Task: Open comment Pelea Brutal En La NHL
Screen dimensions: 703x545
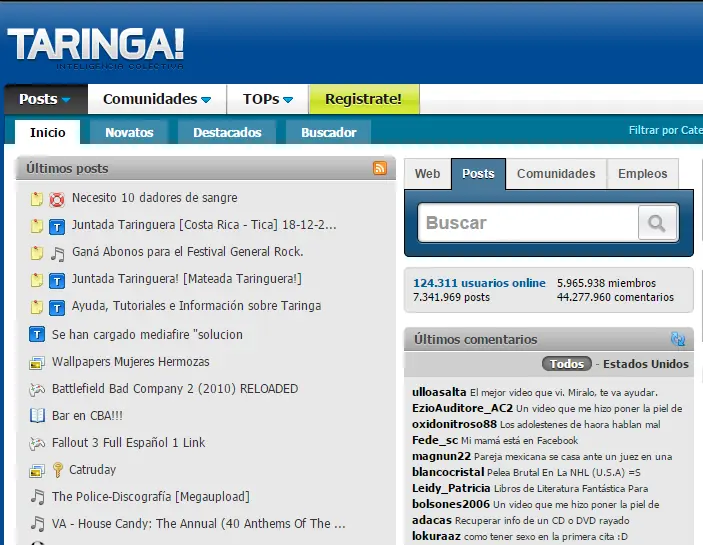Action: [564, 472]
